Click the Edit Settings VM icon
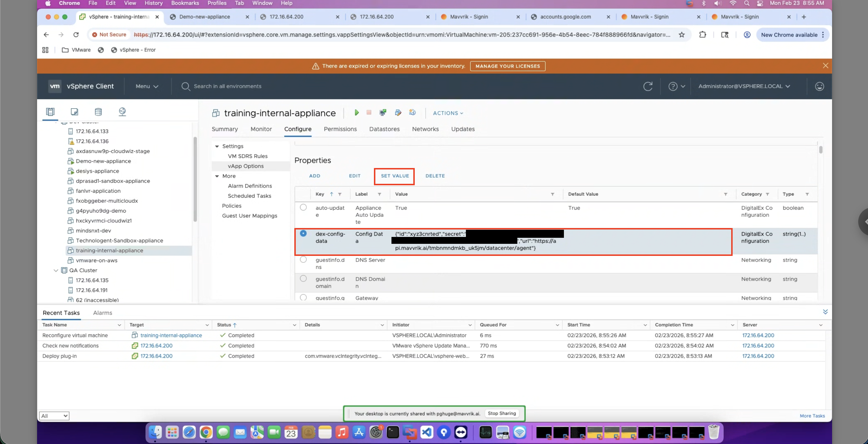The image size is (868, 444). tap(398, 113)
